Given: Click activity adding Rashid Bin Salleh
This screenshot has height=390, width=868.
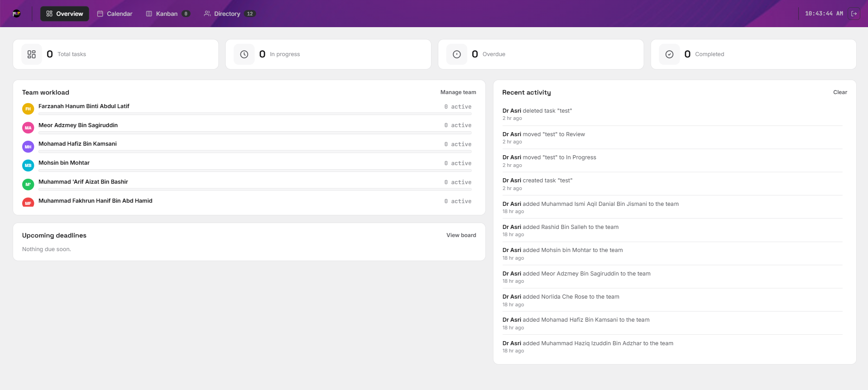Looking at the screenshot, I should (x=672, y=231).
